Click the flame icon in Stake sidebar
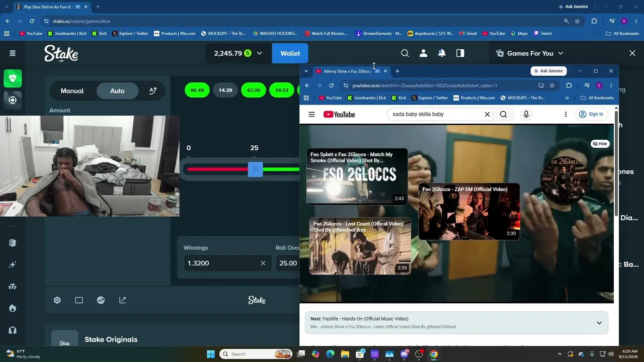The height and width of the screenshot is (362, 644). tap(13, 308)
